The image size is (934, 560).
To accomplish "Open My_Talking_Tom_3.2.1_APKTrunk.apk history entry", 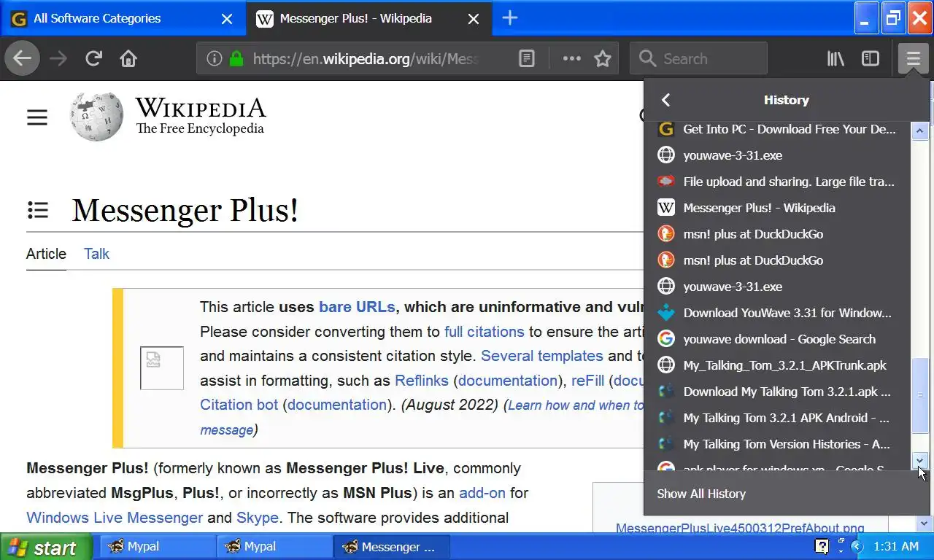I will (x=777, y=365).
